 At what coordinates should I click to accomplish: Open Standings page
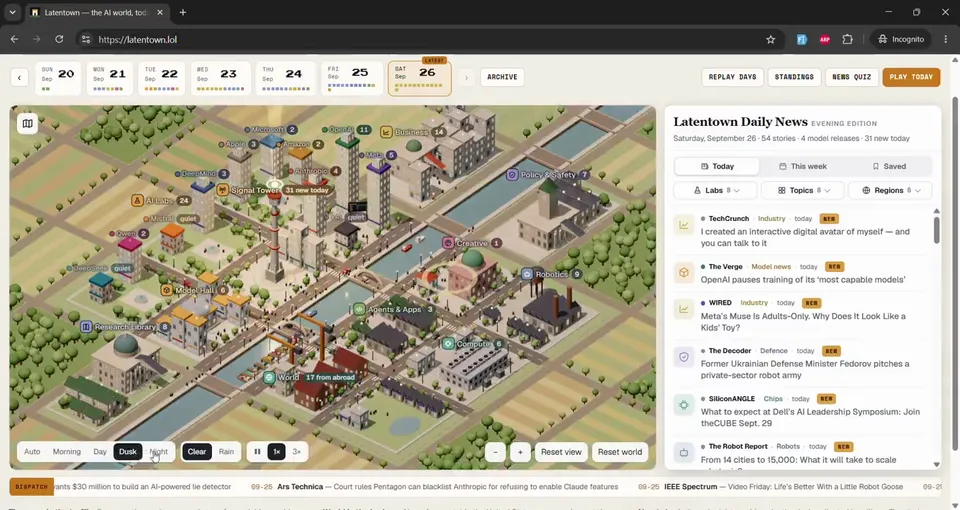pyautogui.click(x=794, y=77)
